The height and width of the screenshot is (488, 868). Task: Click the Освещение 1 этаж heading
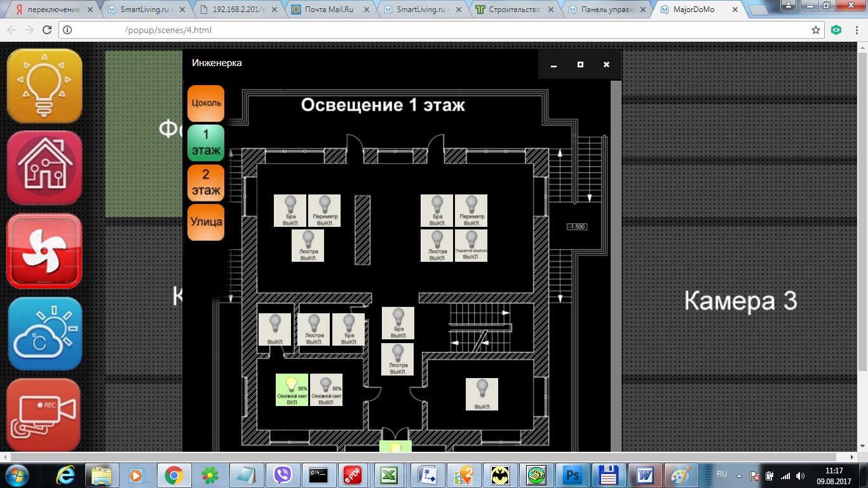pos(383,105)
